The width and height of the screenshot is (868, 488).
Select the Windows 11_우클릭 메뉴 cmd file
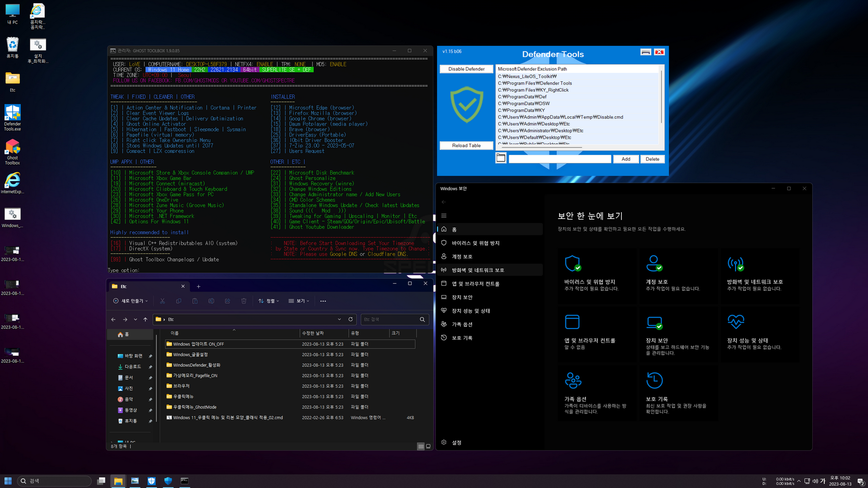pos(290,418)
